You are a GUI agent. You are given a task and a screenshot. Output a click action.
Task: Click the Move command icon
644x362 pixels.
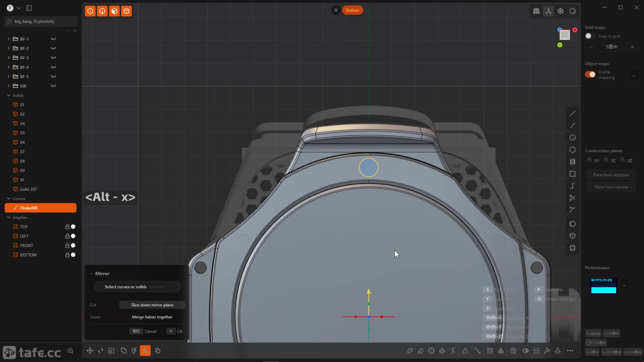coord(90,351)
